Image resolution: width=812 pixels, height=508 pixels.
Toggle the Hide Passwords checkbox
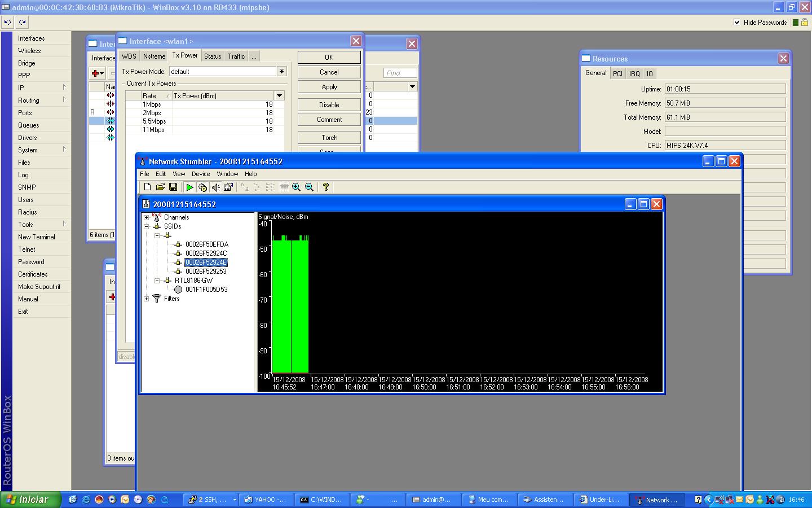pyautogui.click(x=737, y=22)
